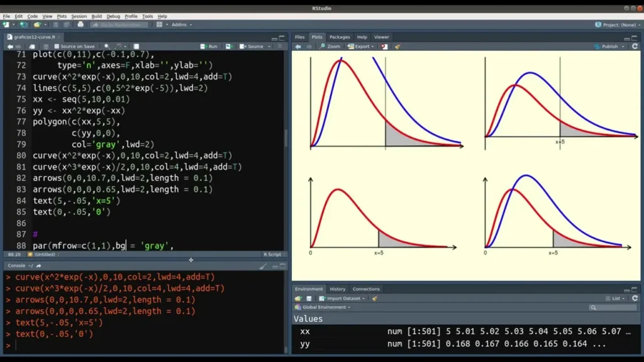Screen dimensions: 644x362
Task: Clear the console with broom icon
Action: coord(263,266)
